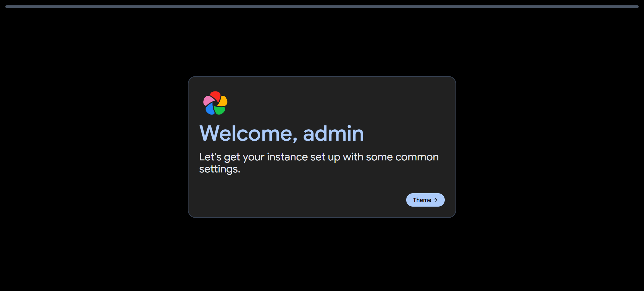Viewport: 644px width, 291px height.
Task: Click the left end of the progress bar
Action: (7, 7)
